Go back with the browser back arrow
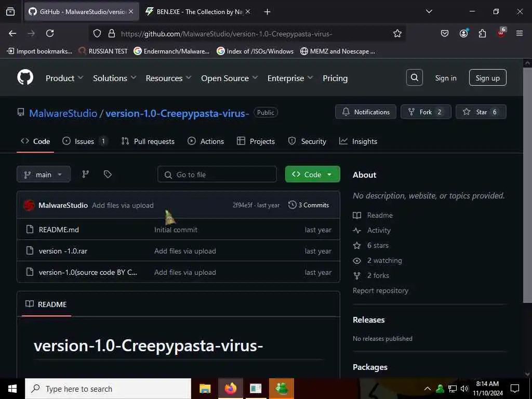Screen dimensions: 532x399 12,33
